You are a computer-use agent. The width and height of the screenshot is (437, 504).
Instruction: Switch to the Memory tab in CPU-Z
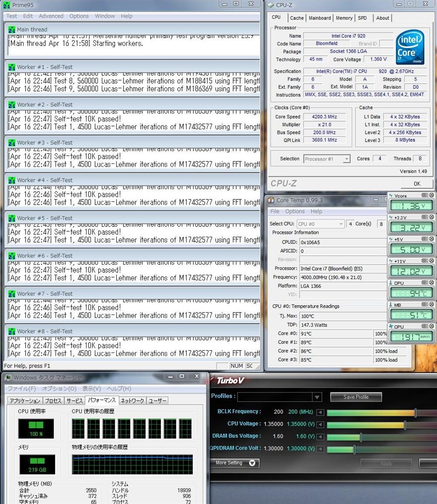(344, 18)
